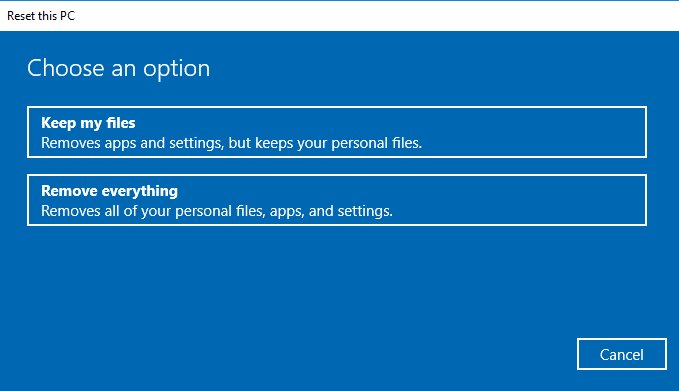Abort resetting this PC with Cancel
The height and width of the screenshot is (391, 679).
tap(621, 354)
